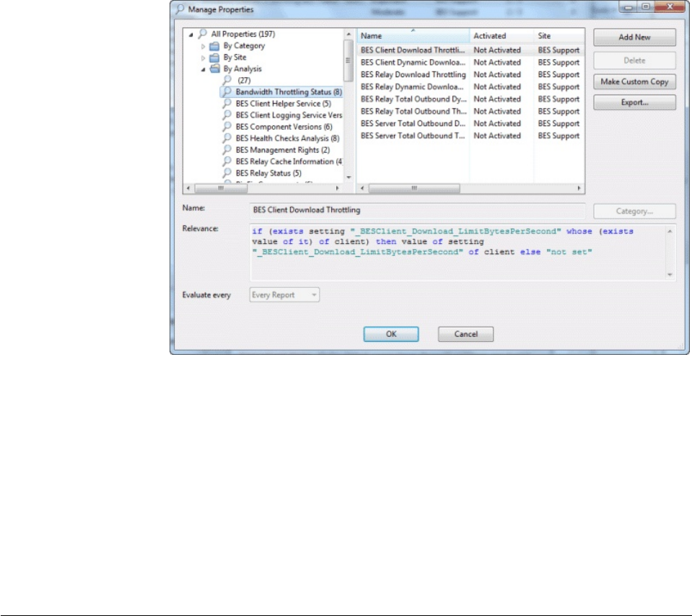The height and width of the screenshot is (616, 692).
Task: Click Relevance box scrollbar down arrow
Action: coord(670,275)
